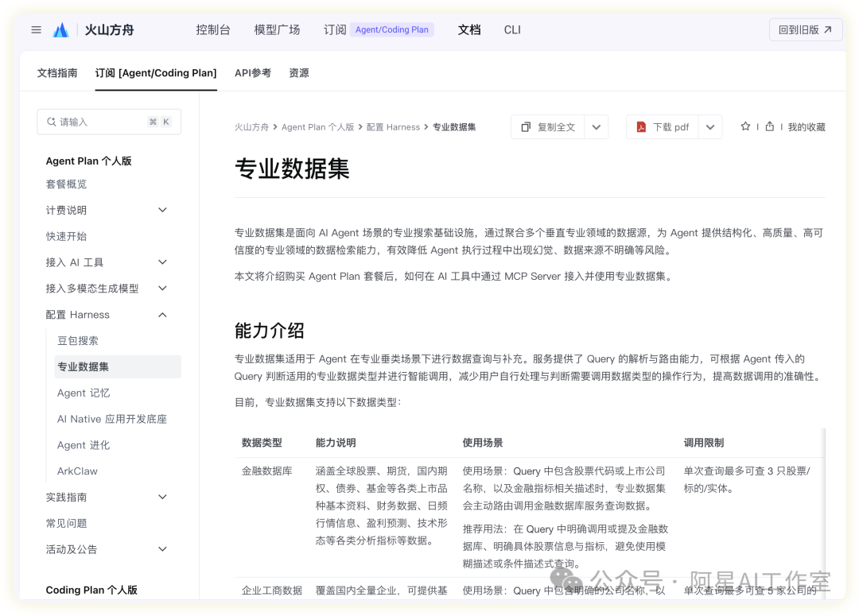Open 我的收藏 link

807,127
